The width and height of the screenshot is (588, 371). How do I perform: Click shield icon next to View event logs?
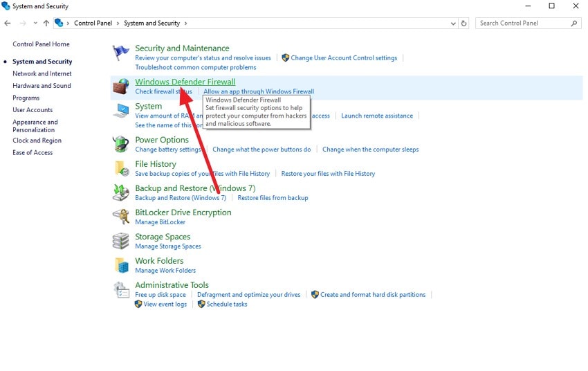[138, 305]
